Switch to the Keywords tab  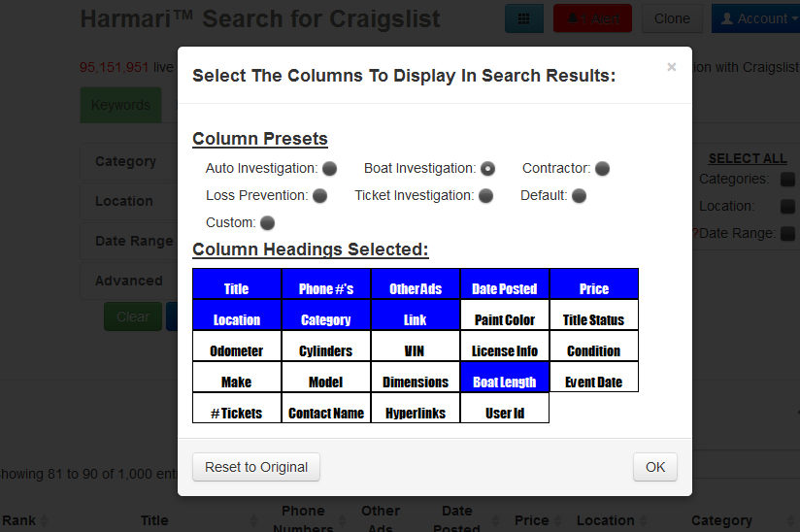(x=121, y=105)
